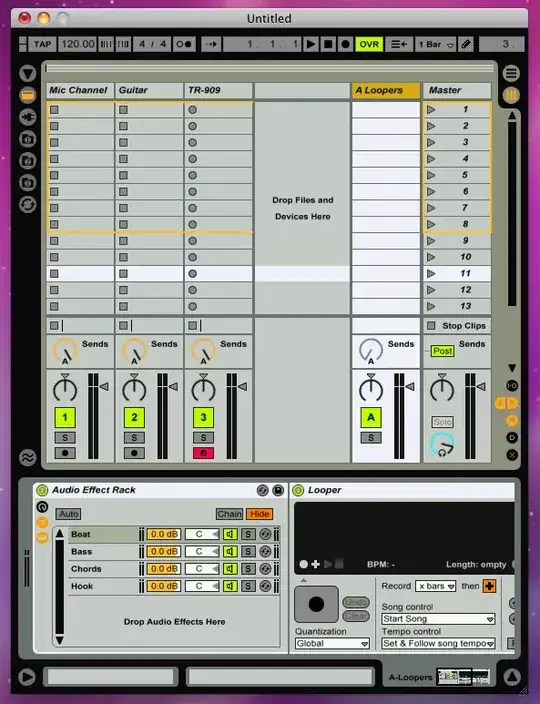The image size is (540, 704).
Task: Click the TAP tempo button
Action: coord(42,44)
